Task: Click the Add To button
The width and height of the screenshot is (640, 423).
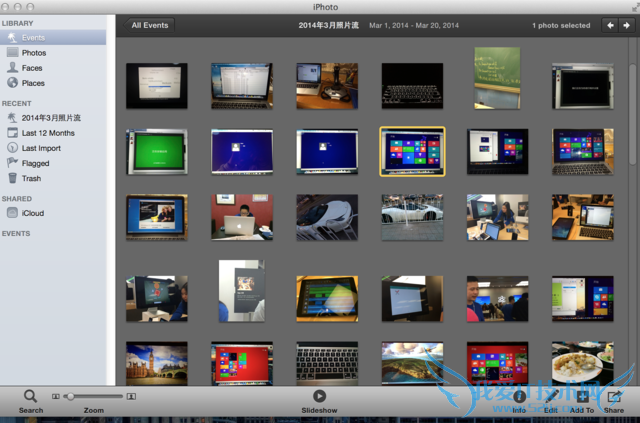Action: click(582, 397)
